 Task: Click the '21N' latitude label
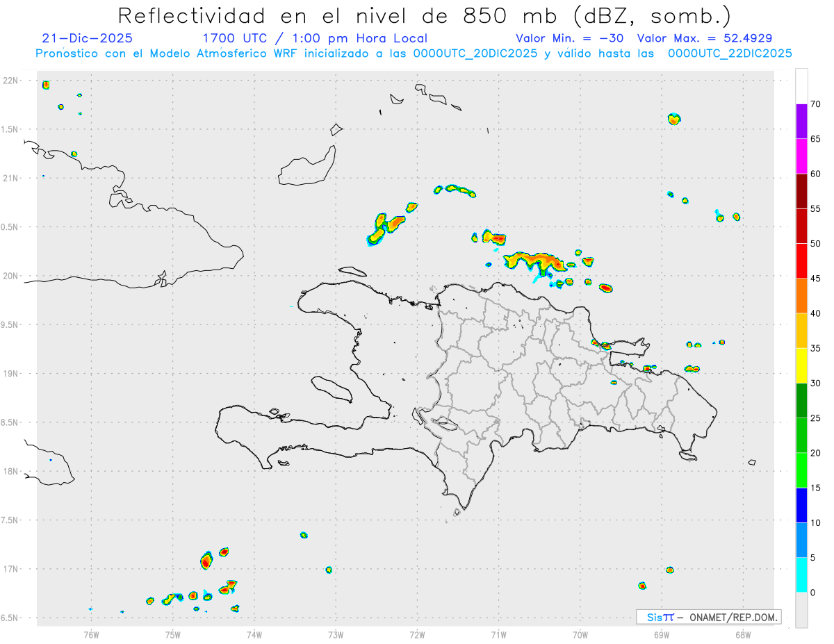pos(12,179)
